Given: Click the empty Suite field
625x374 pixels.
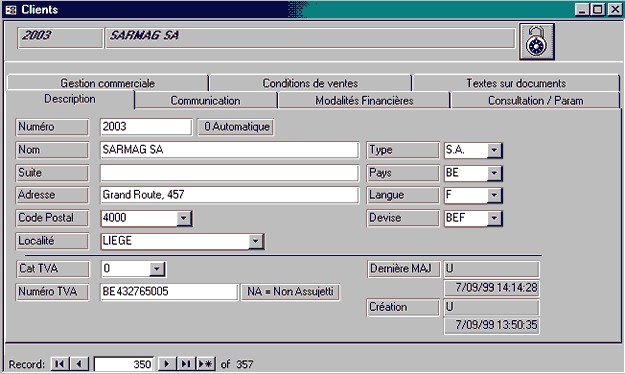Looking at the screenshot, I should 230,173.
